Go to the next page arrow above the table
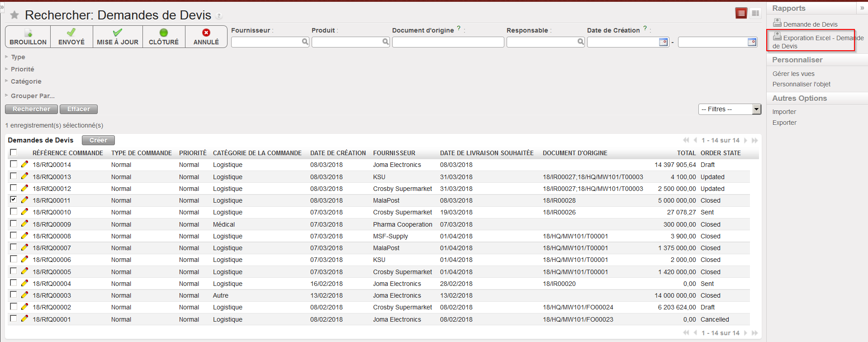 [746, 141]
